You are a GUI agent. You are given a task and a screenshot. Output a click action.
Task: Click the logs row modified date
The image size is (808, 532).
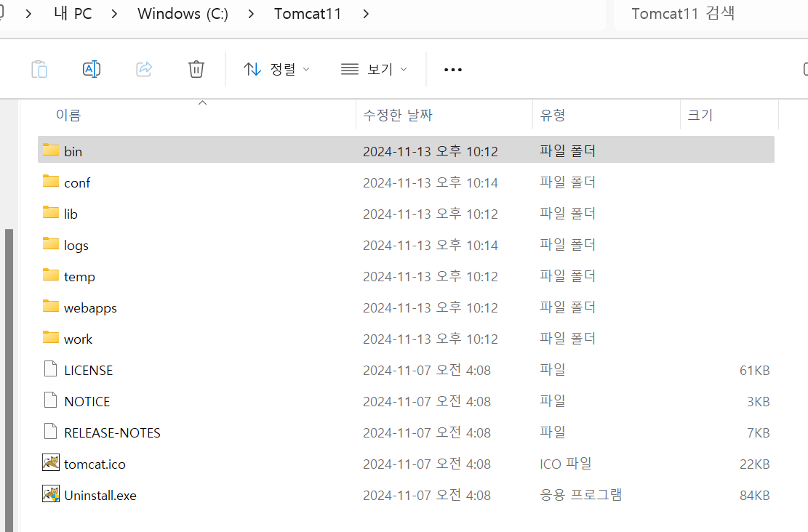pos(431,245)
